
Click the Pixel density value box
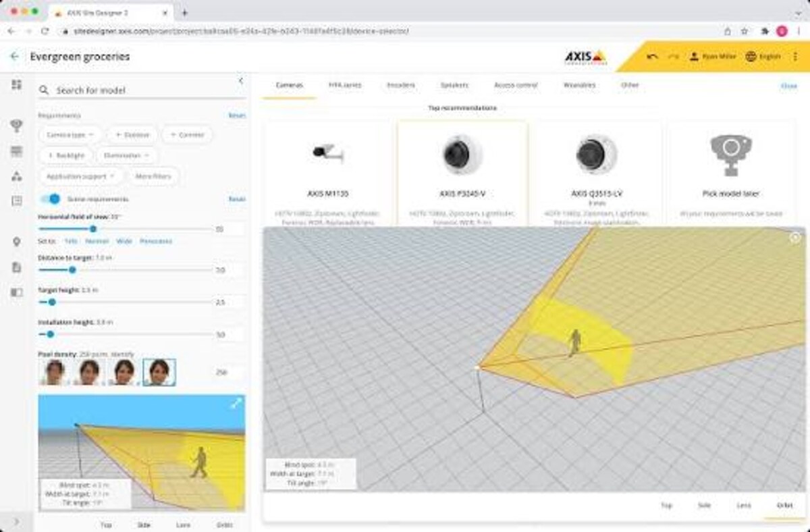[228, 372]
